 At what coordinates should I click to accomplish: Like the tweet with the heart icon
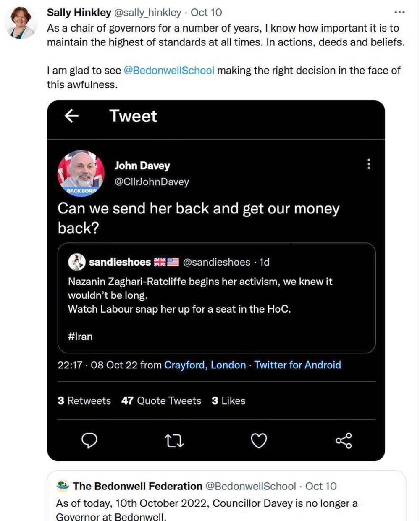(259, 441)
